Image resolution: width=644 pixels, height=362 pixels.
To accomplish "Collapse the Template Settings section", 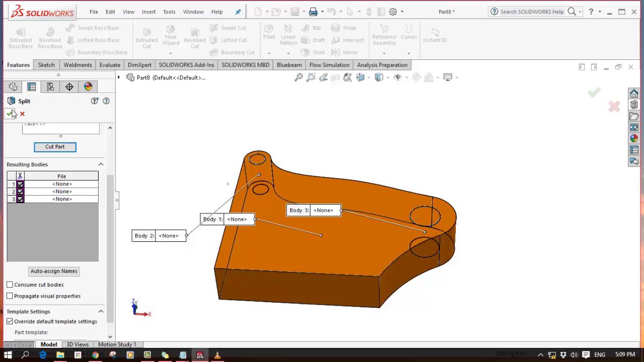I will click(x=101, y=312).
